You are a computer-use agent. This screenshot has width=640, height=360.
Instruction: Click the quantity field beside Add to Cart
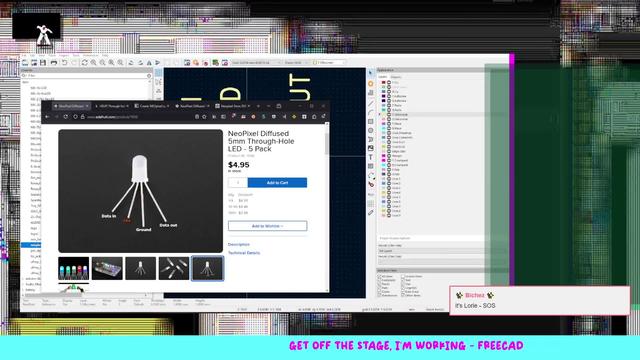[238, 182]
